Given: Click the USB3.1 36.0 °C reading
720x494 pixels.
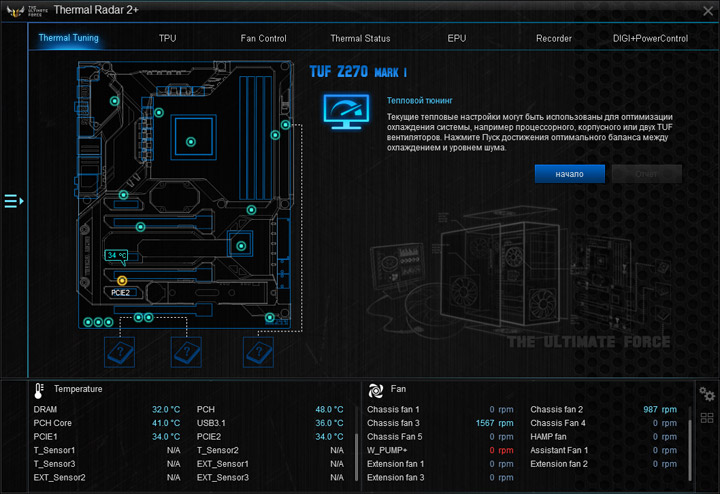Looking at the screenshot, I should (329, 423).
